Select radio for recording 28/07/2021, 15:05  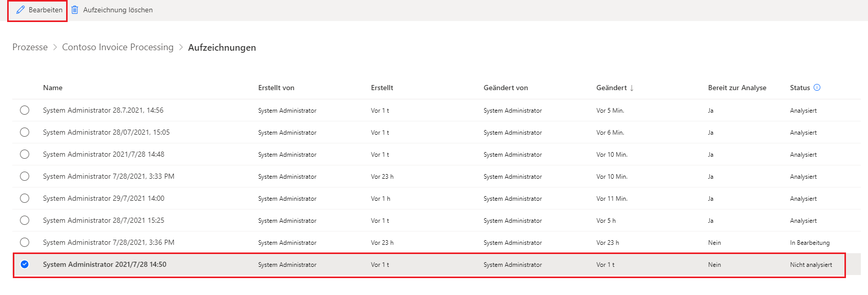pos(25,132)
